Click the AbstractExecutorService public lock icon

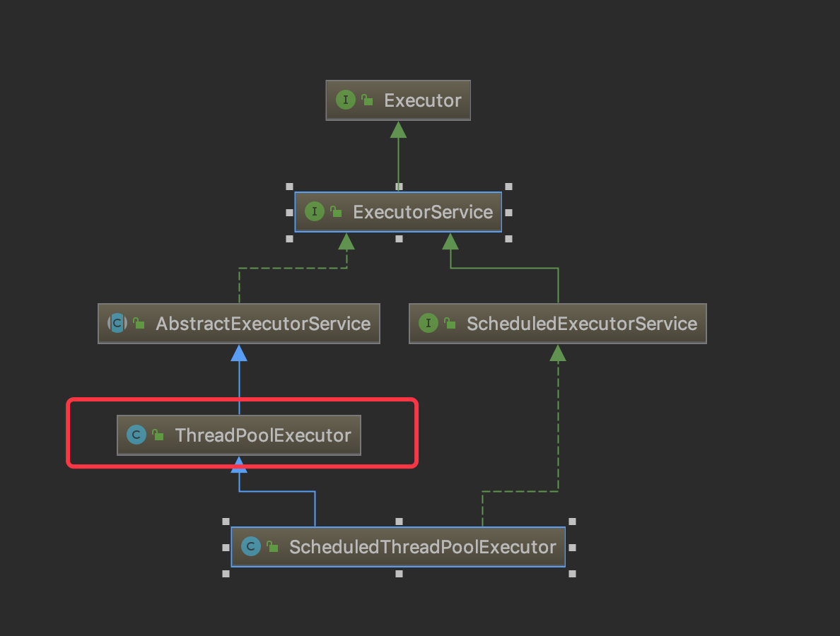tap(139, 323)
